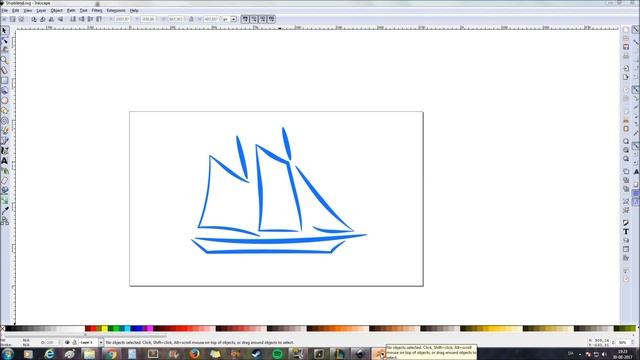The image size is (640, 360).
Task: Toggle Layer 1 visibility eye icon
Action: [x=67, y=342]
